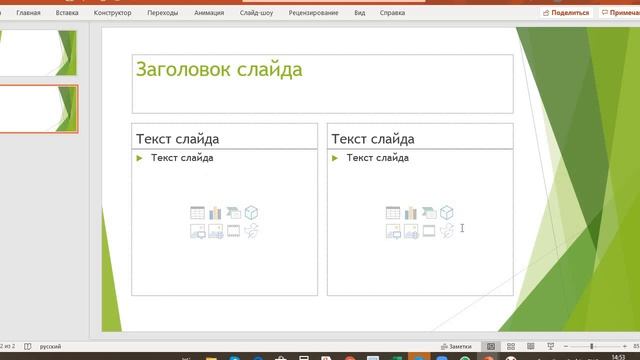The image size is (640, 360).
Task: Insert stock images in the right placeholder
Action: click(411, 231)
